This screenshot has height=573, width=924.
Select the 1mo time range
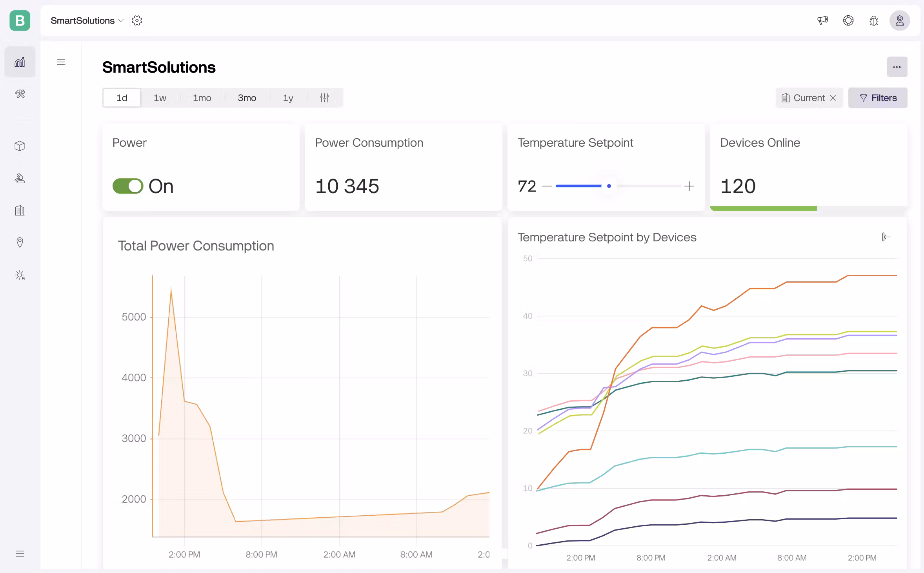point(202,98)
